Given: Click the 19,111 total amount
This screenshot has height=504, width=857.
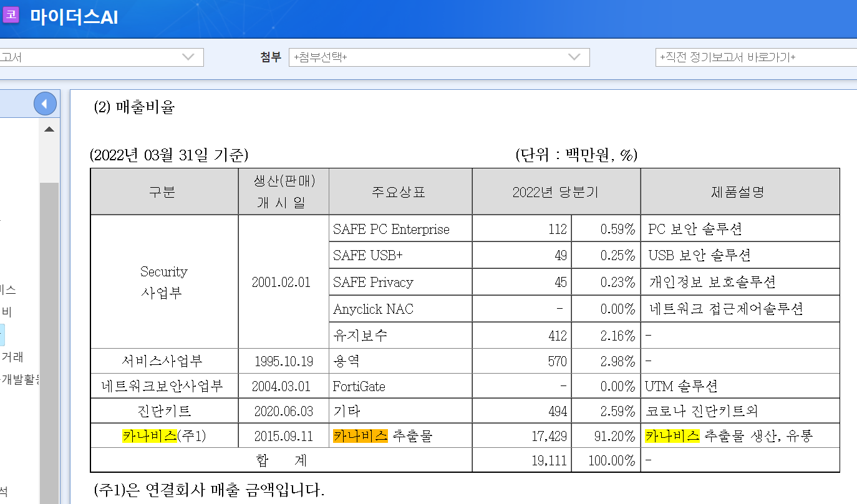Looking at the screenshot, I should point(521,460).
